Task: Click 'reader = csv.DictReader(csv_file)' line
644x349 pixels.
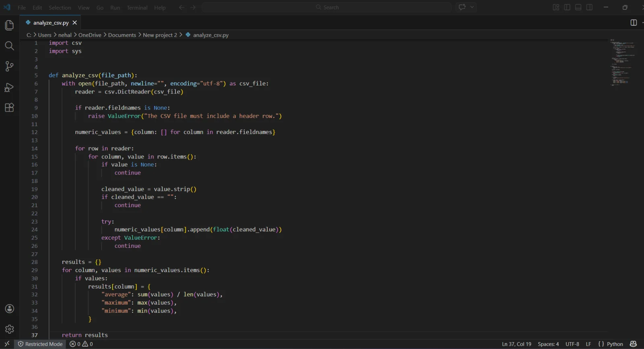Action: pyautogui.click(x=129, y=92)
